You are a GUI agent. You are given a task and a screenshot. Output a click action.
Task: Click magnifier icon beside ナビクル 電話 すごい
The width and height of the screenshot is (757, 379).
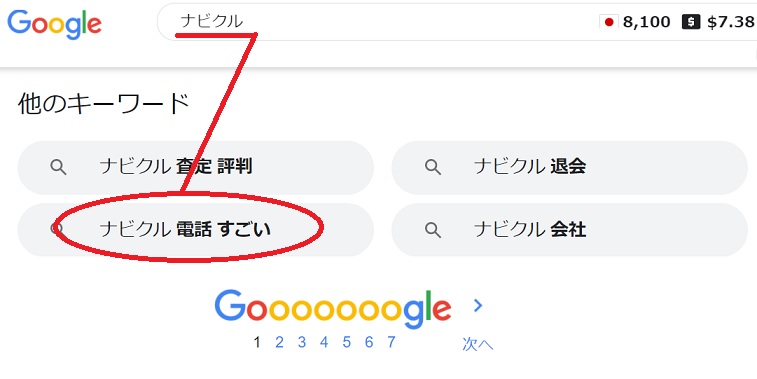point(58,229)
